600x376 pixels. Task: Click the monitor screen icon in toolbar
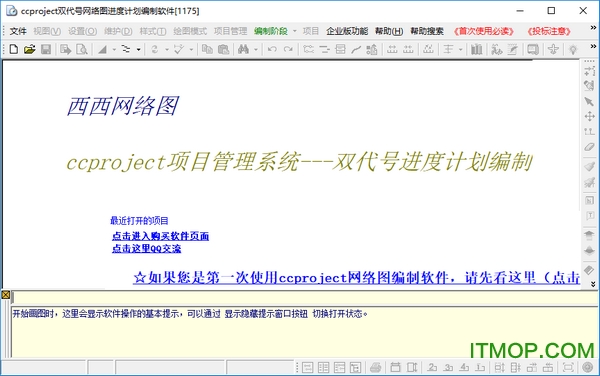click(x=533, y=49)
